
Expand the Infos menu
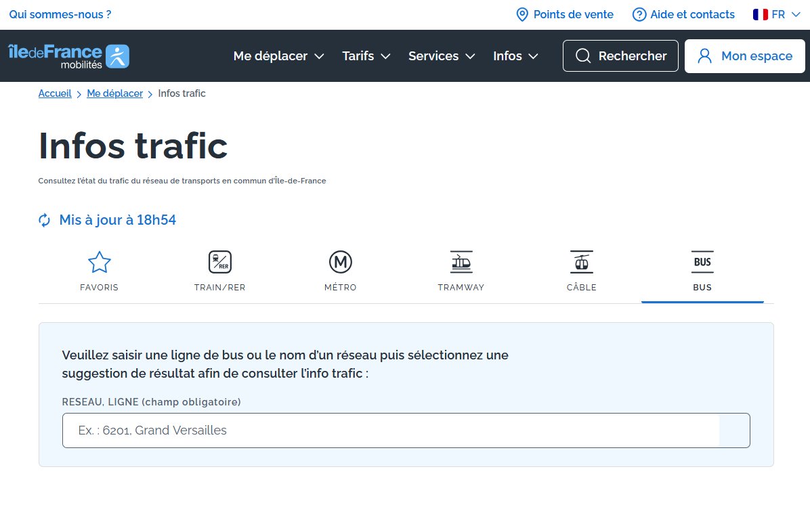pos(515,56)
